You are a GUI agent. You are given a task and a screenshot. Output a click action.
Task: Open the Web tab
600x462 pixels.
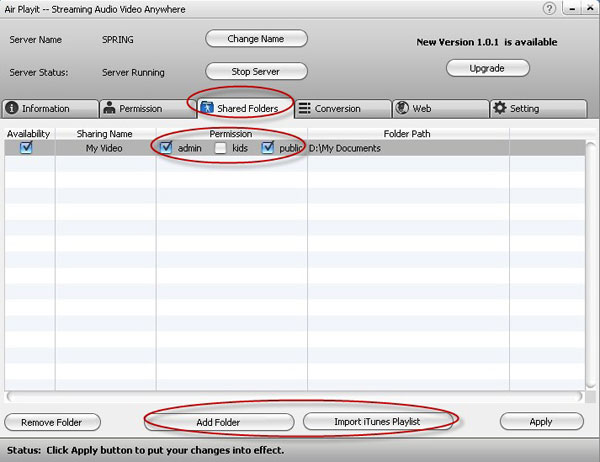point(441,109)
